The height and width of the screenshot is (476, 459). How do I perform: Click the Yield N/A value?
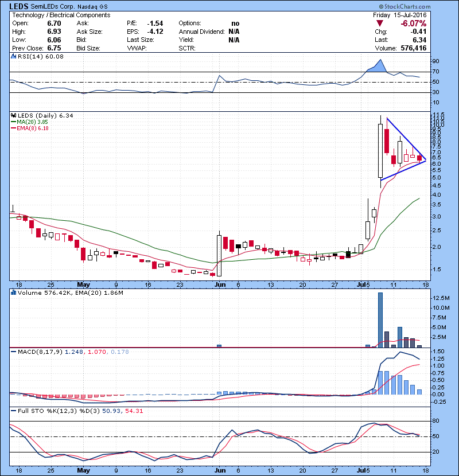[234, 40]
